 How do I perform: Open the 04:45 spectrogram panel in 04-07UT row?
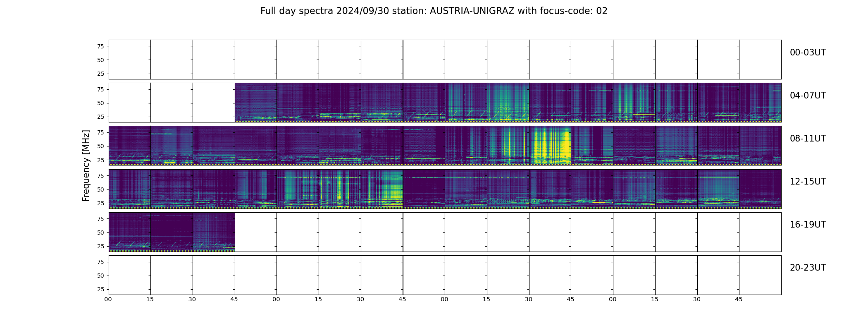(x=256, y=103)
